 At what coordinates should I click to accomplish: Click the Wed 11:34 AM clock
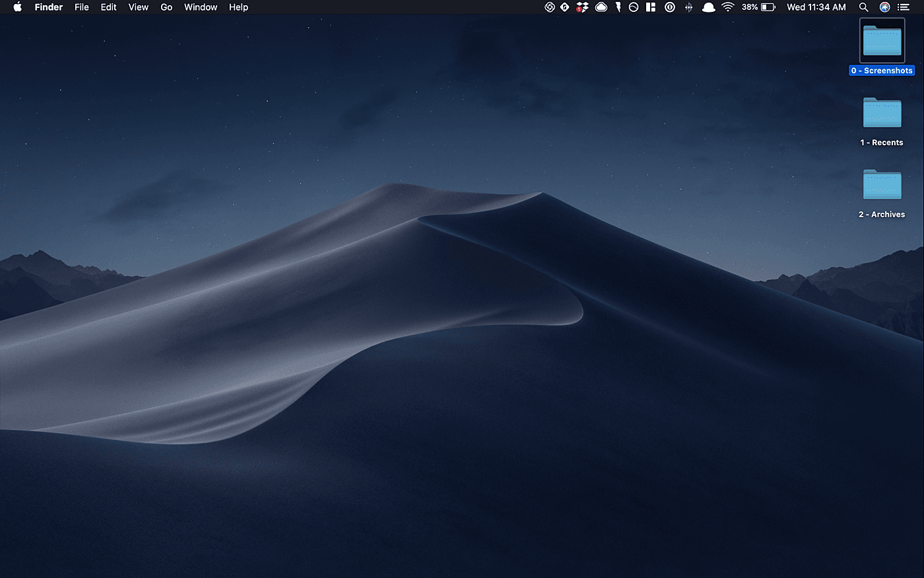[816, 7]
